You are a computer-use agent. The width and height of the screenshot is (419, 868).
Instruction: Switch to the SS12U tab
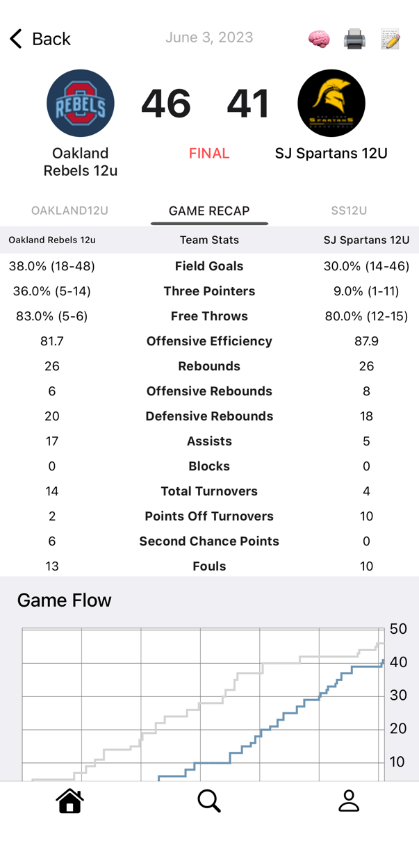click(x=348, y=211)
